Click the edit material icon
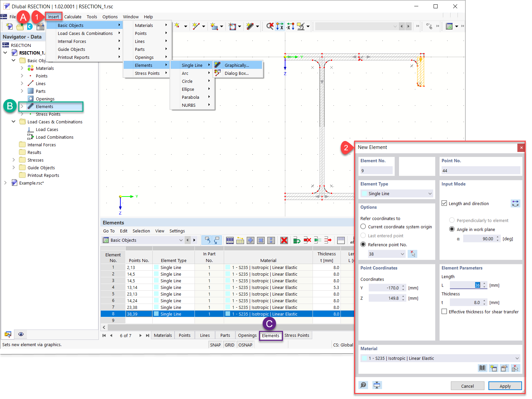The width and height of the screenshot is (532, 399). click(x=504, y=368)
